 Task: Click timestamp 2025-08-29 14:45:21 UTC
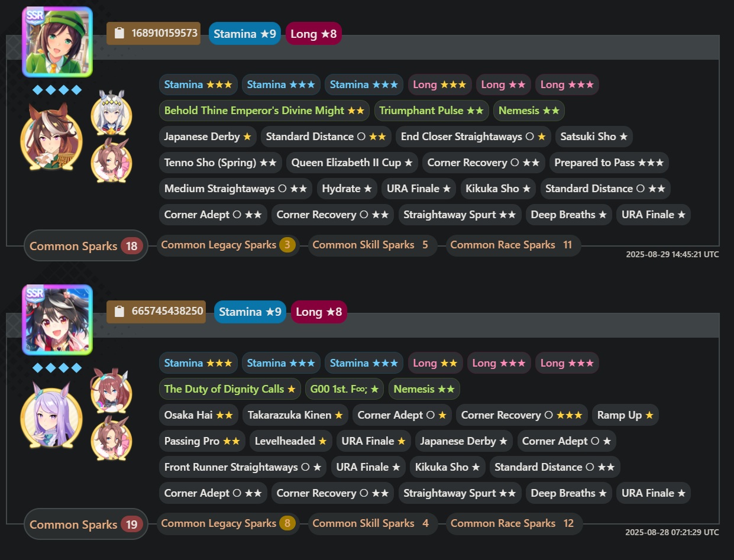(x=672, y=254)
